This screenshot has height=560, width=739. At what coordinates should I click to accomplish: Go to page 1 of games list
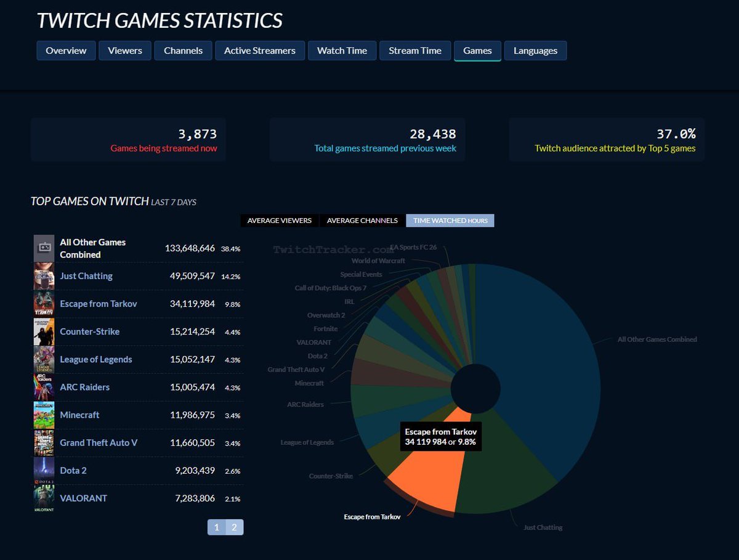[217, 527]
